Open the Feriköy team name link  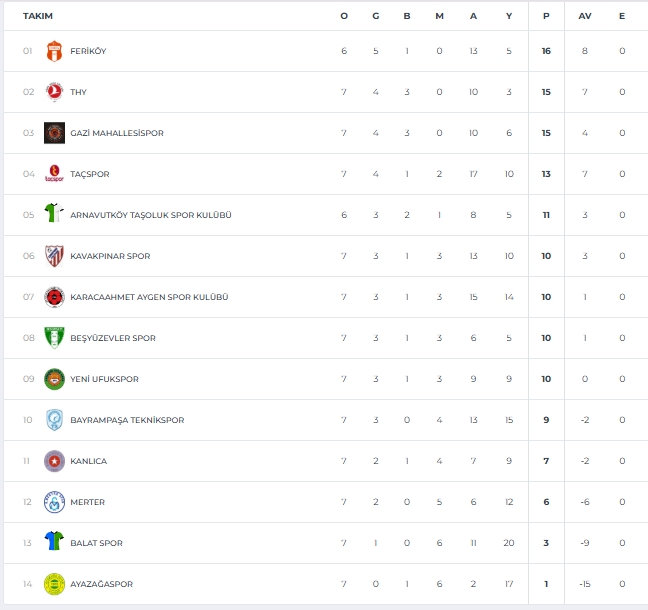click(x=88, y=51)
